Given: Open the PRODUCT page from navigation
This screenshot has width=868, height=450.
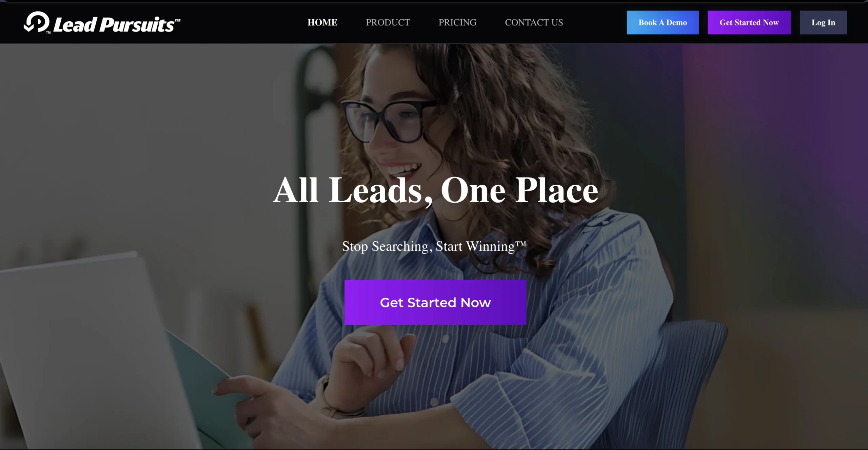Looking at the screenshot, I should tap(388, 22).
